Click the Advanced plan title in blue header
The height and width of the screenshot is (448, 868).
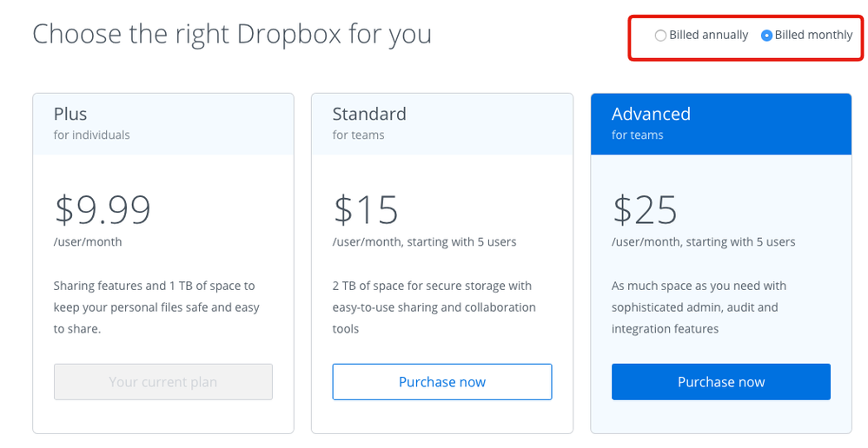(x=651, y=114)
